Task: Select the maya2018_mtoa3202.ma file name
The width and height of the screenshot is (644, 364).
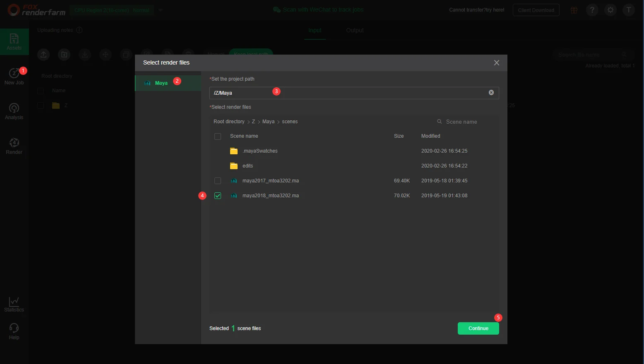Action: (271, 196)
